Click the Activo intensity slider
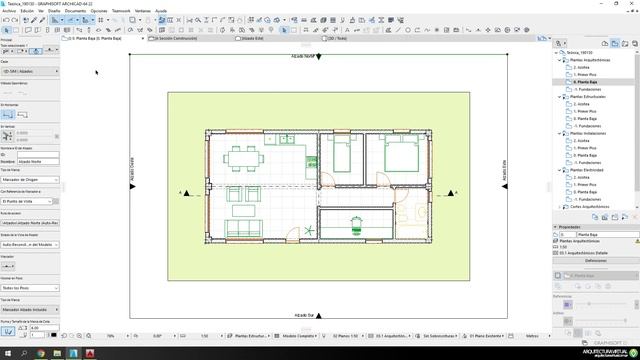The width and height of the screenshot is (640, 360). 600,321
